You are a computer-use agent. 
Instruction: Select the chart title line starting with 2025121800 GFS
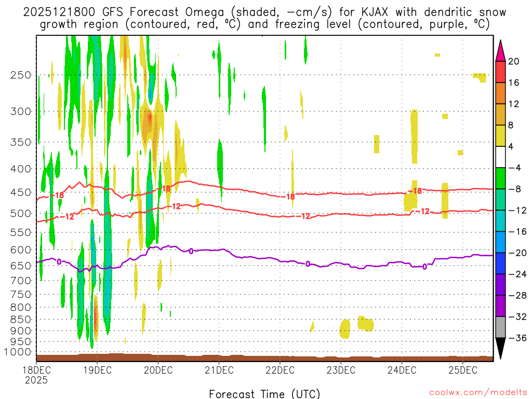click(264, 12)
